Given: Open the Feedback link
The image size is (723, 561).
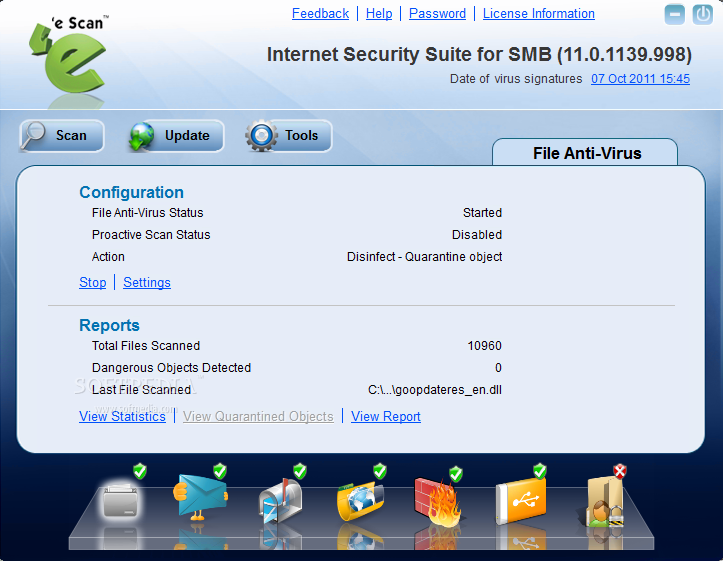Looking at the screenshot, I should [x=320, y=14].
